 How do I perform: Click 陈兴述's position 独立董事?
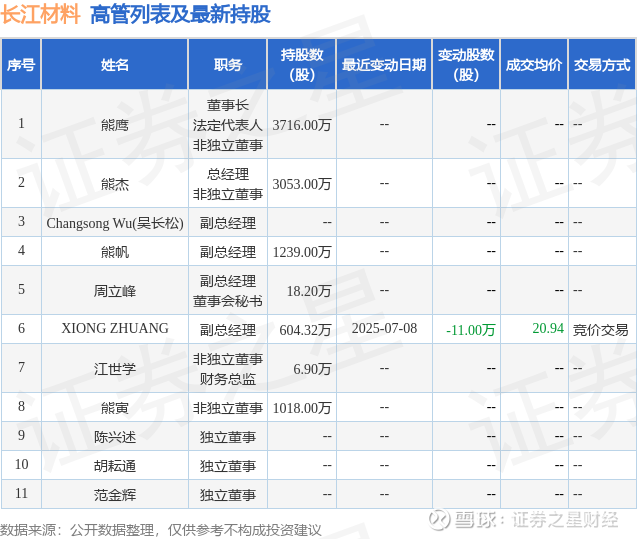coord(228,437)
